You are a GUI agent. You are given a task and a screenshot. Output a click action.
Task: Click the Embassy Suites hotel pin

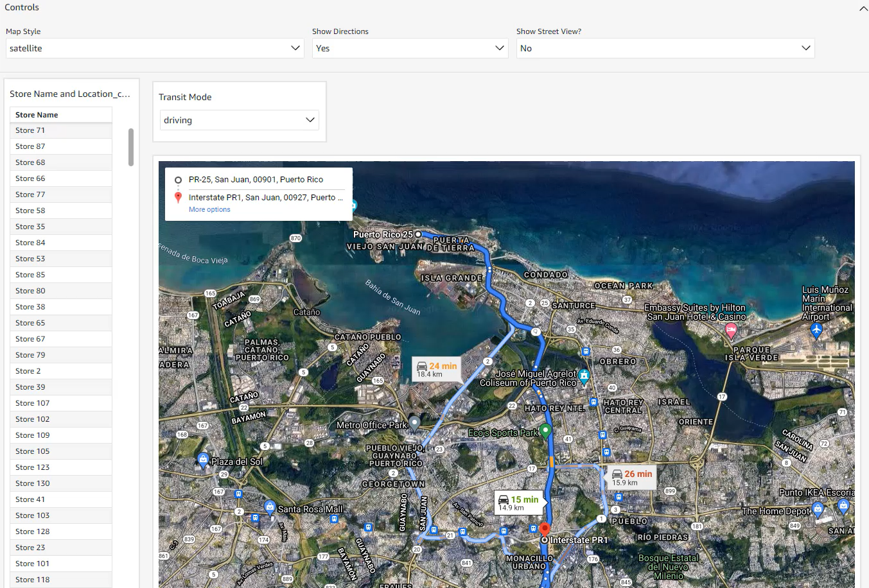[730, 331]
